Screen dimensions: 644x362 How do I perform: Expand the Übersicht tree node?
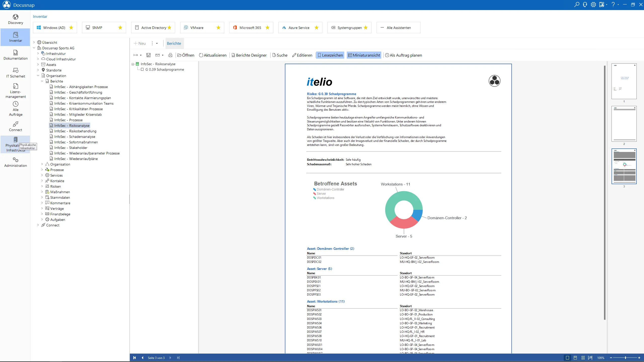pos(34,42)
